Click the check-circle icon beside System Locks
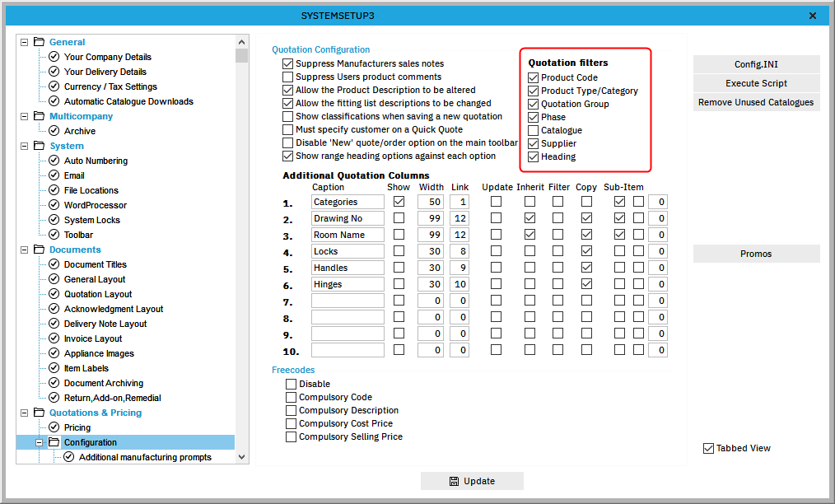The image size is (835, 504). point(54,220)
